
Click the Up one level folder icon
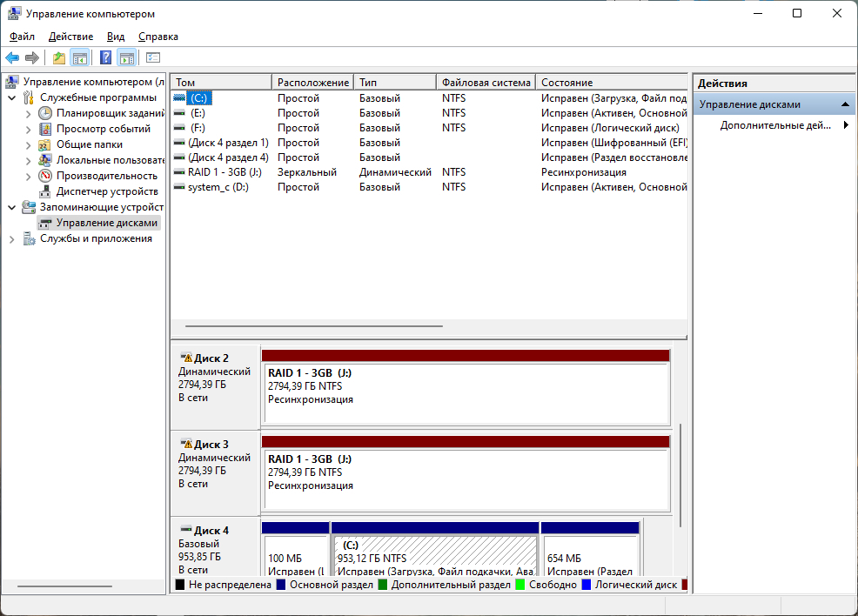59,58
